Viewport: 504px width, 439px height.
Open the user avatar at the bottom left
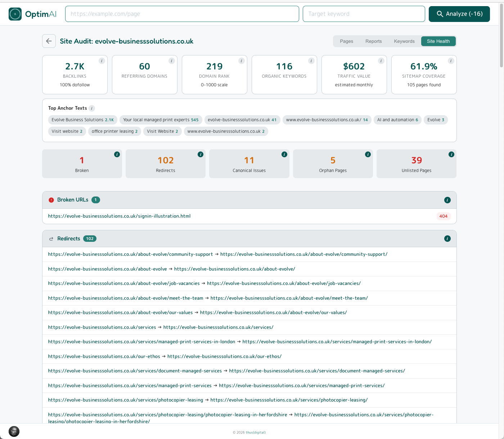coord(14,431)
